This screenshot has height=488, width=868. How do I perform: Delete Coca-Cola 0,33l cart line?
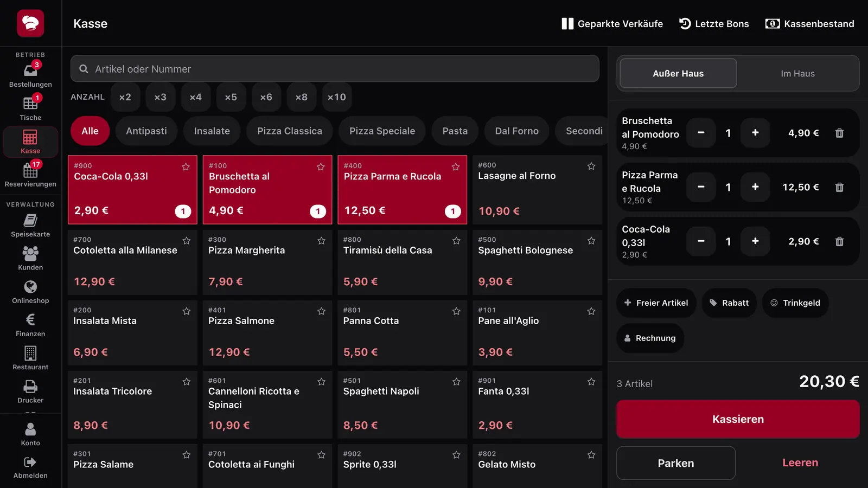[839, 241]
